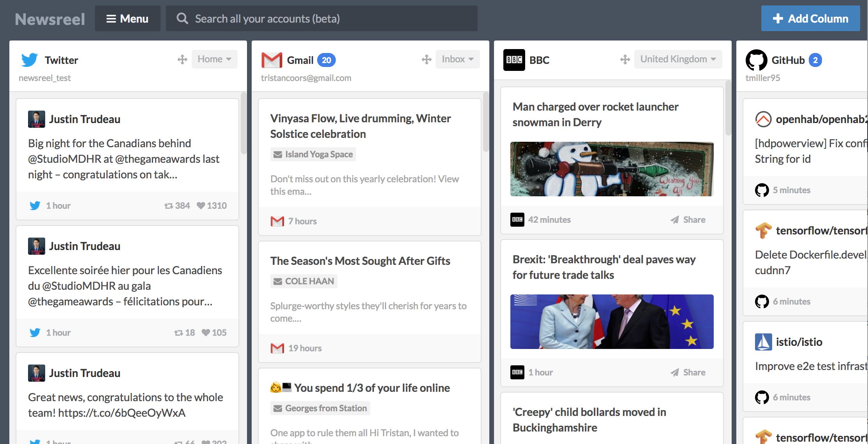The width and height of the screenshot is (868, 444).
Task: Open the main Menu
Action: 127,19
